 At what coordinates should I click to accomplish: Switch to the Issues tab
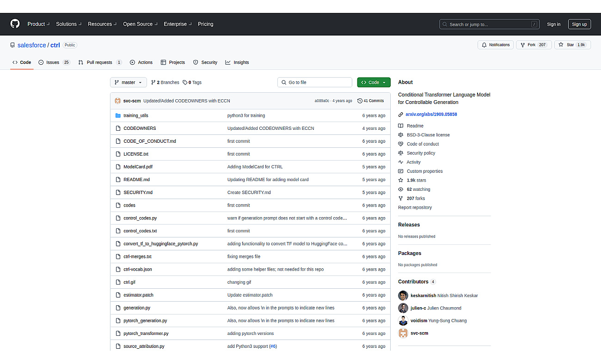click(55, 62)
